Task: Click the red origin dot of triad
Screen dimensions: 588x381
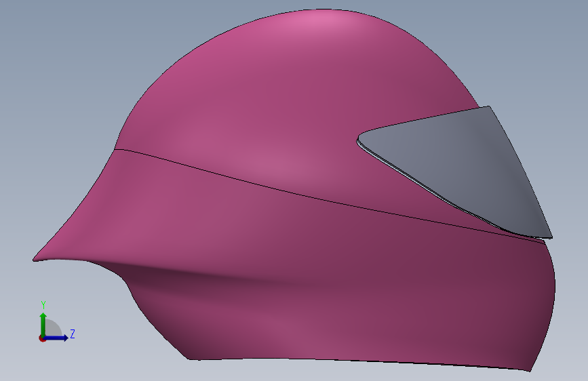Action: click(x=41, y=339)
